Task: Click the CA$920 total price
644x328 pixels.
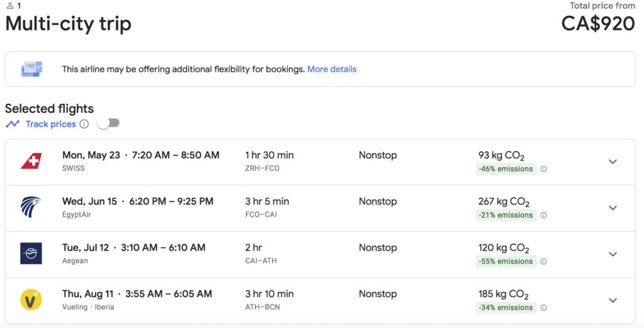Action: tap(597, 23)
